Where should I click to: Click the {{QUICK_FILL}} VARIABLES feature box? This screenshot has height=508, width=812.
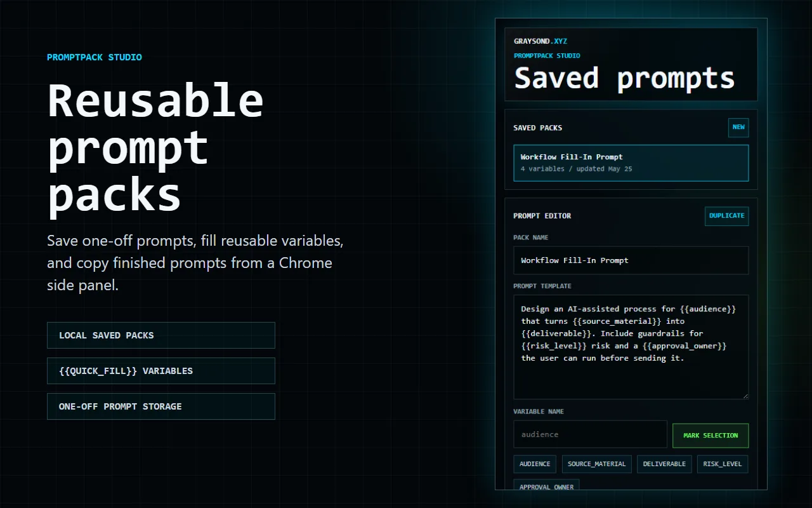(x=161, y=371)
